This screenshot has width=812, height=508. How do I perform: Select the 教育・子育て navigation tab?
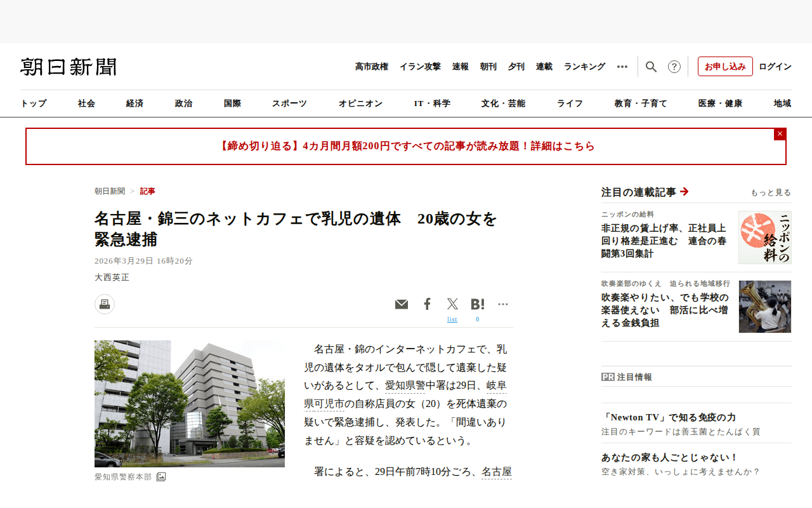[641, 104]
